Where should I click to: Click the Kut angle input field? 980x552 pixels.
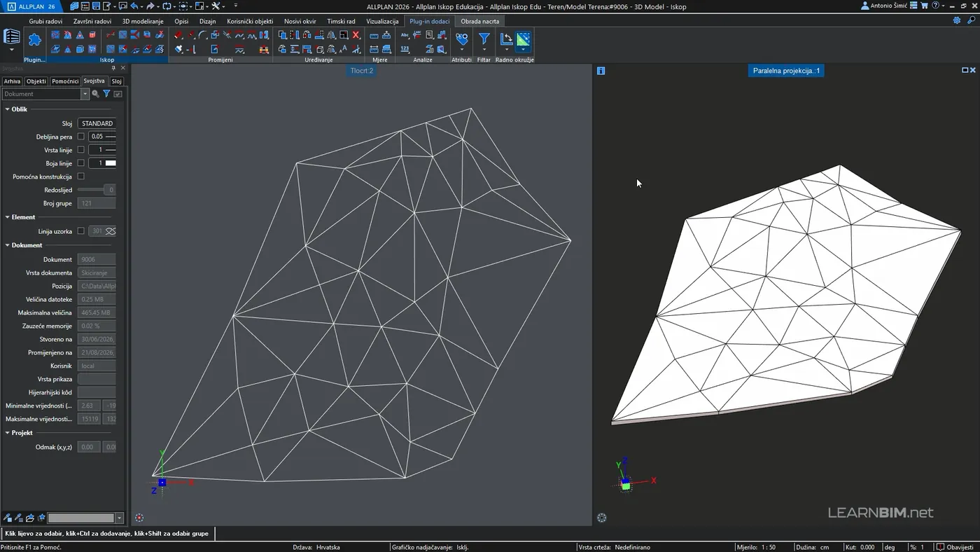click(867, 547)
